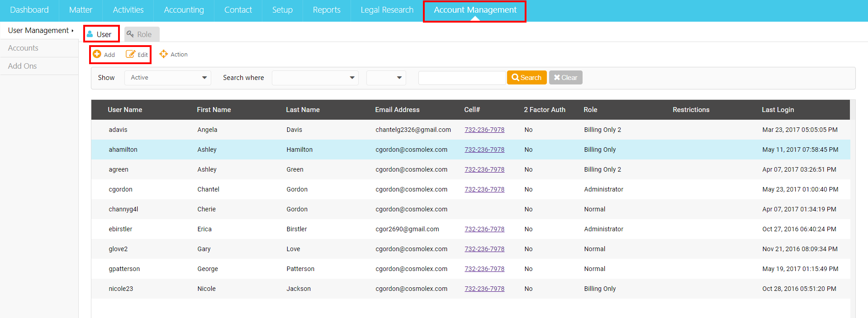Open the Dashboard menu
This screenshot has height=318, width=868.
[29, 10]
